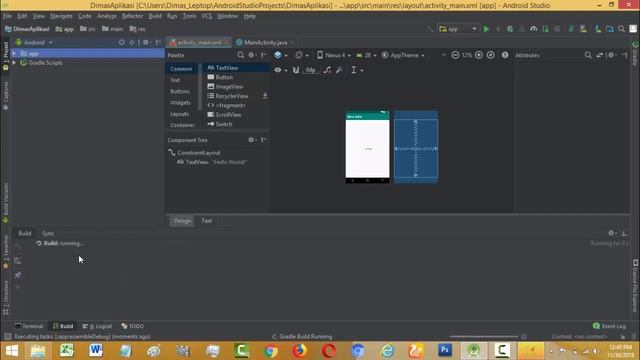The height and width of the screenshot is (360, 640).
Task: Switch to the Text editor tab
Action: coord(207,220)
